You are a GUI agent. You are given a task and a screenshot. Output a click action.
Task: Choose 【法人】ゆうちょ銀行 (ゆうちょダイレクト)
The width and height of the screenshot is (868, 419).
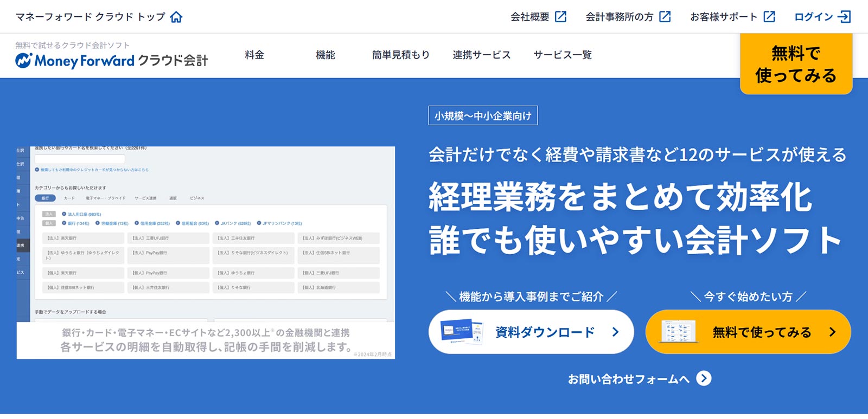coord(83,255)
